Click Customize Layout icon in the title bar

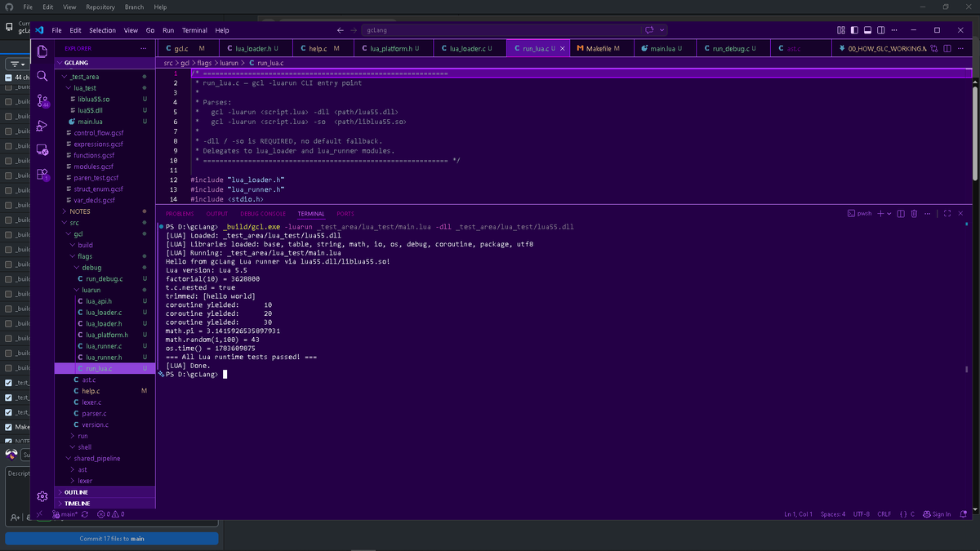[x=841, y=30]
